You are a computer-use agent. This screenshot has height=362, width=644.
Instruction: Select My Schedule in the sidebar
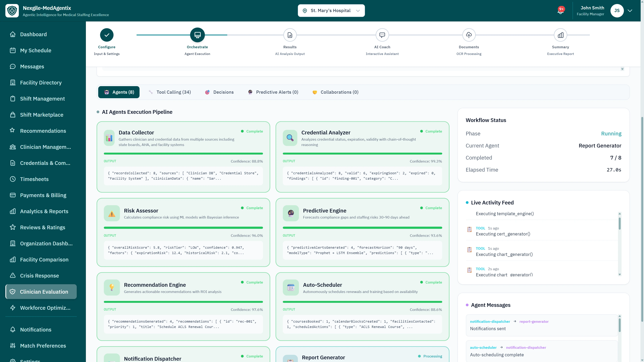36,50
